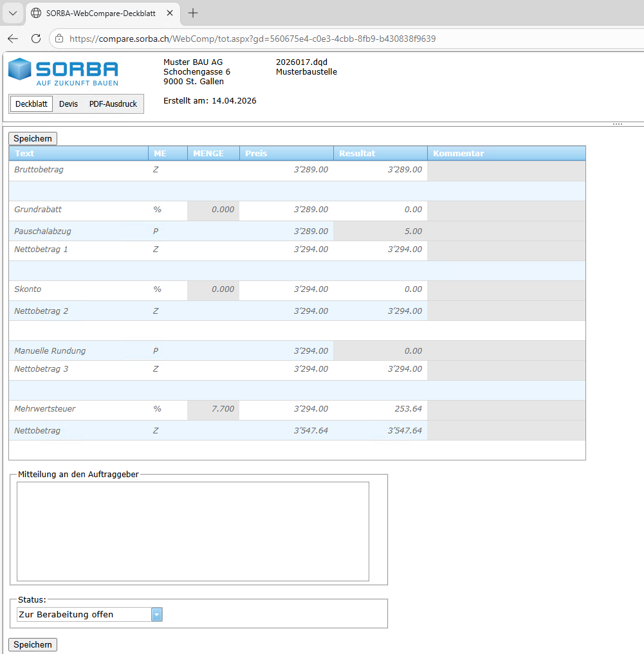
Task: Click the top Speichern button
Action: click(33, 138)
